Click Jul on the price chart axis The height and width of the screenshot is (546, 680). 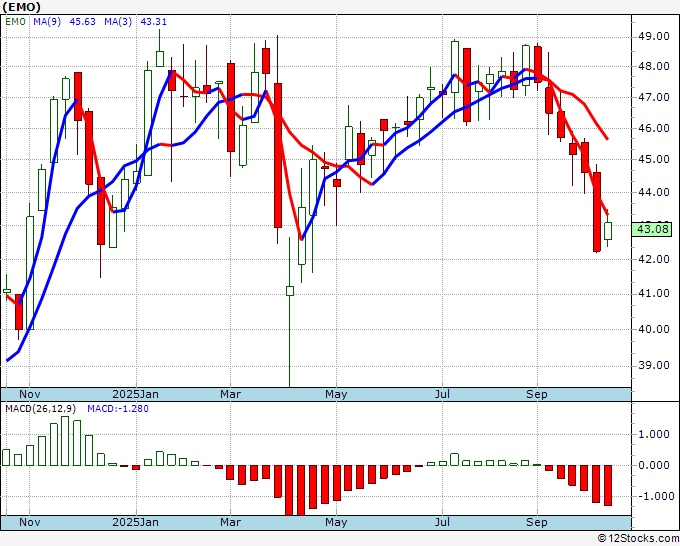click(x=442, y=394)
